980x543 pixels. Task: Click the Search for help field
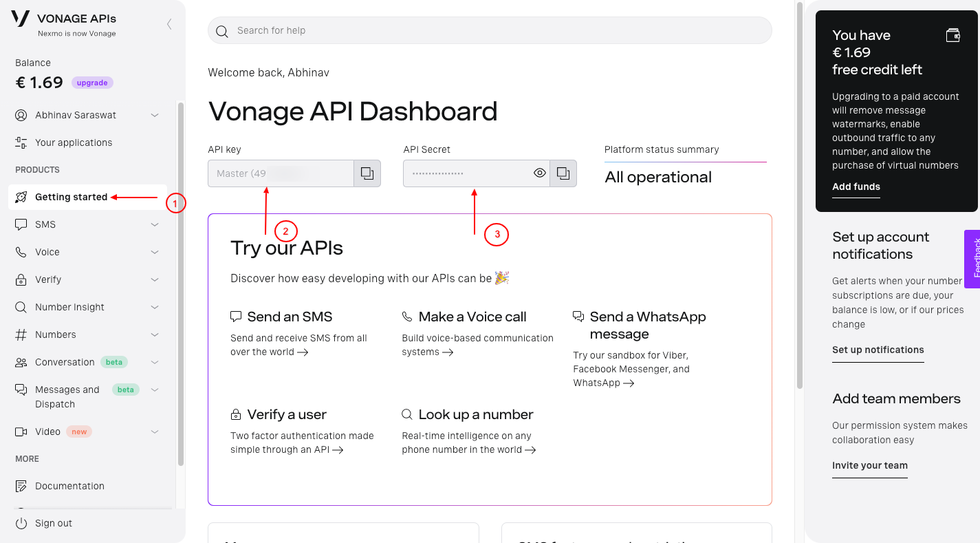pos(490,30)
